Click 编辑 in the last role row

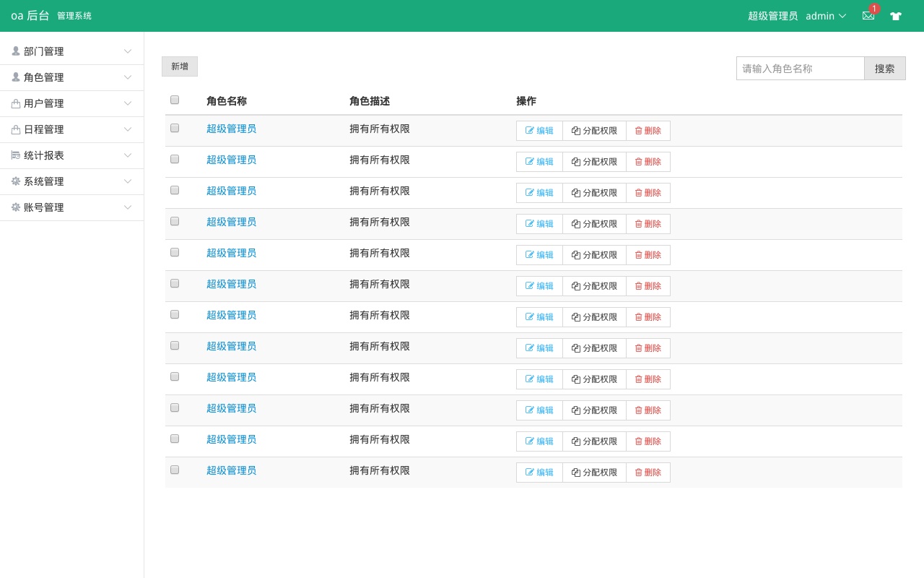[539, 473]
